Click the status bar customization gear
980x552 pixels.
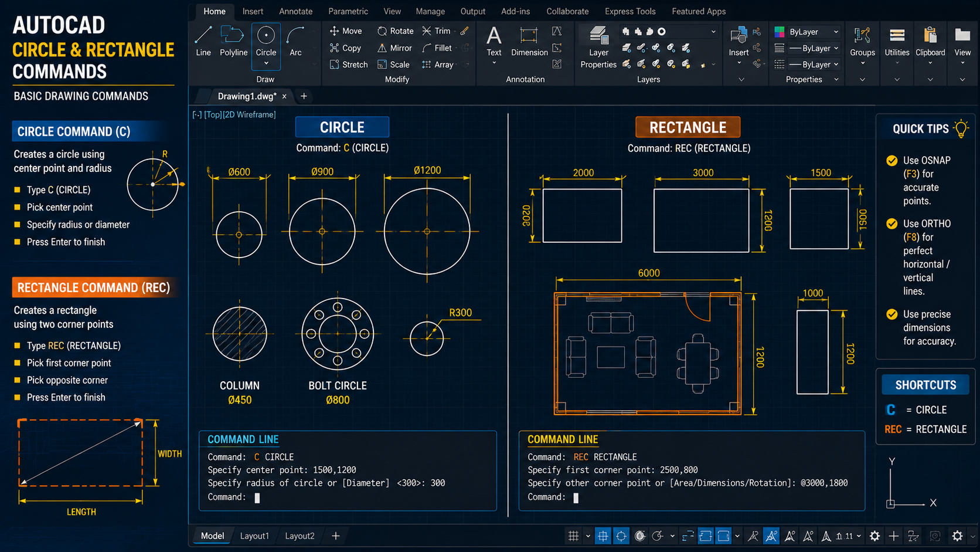pos(957,536)
